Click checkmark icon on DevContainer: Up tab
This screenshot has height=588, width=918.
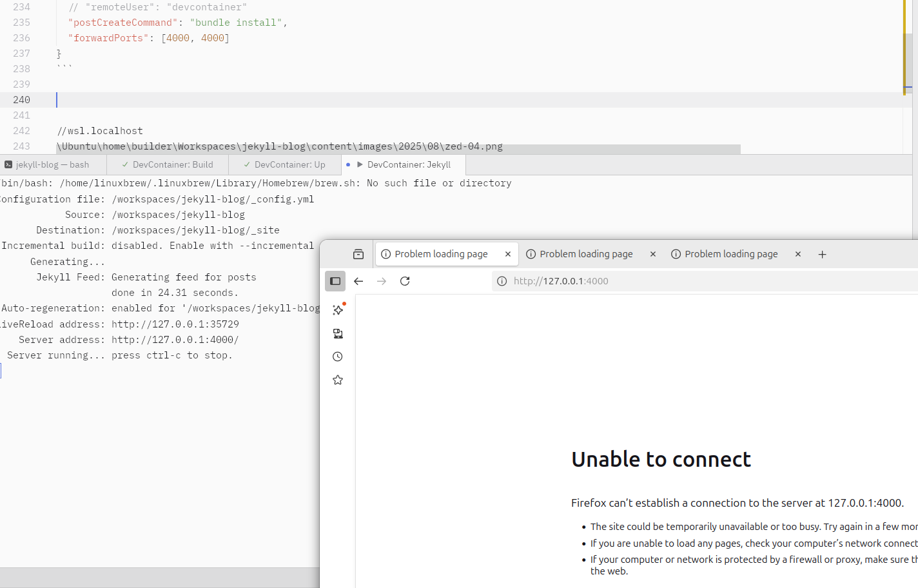point(247,164)
